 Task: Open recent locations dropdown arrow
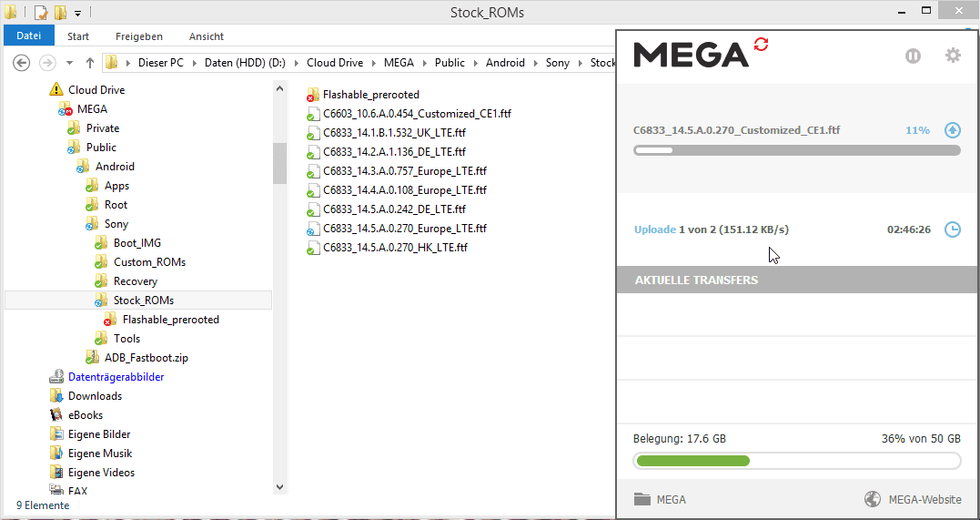point(69,63)
